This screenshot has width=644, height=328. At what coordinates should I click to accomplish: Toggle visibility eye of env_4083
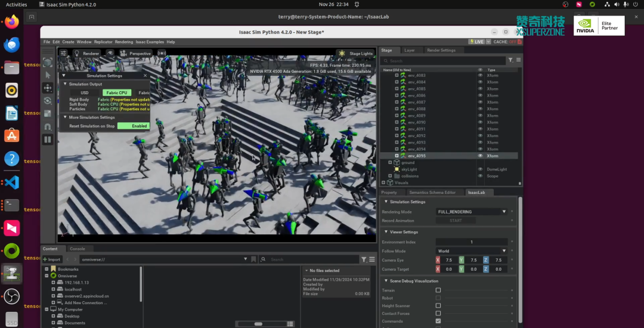point(480,76)
